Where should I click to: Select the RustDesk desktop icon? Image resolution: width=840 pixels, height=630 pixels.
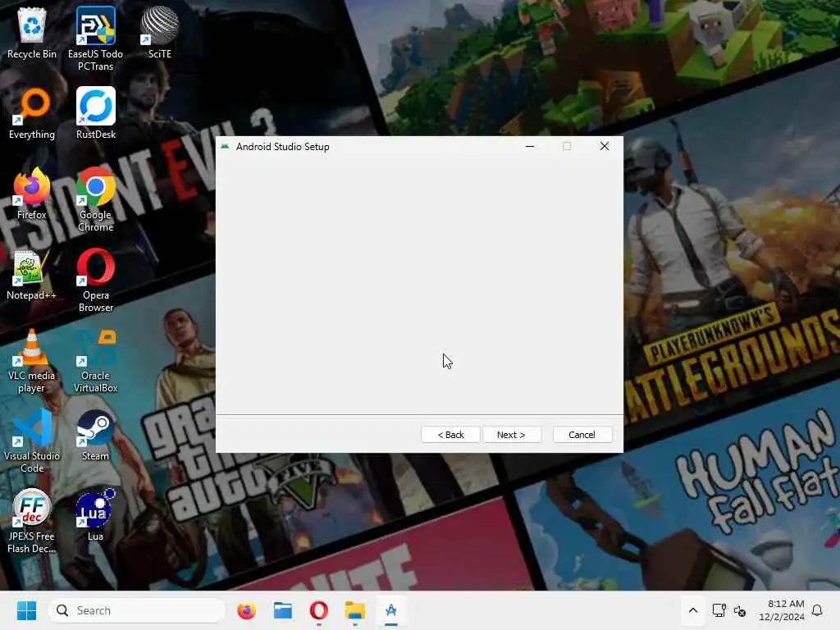tap(96, 113)
